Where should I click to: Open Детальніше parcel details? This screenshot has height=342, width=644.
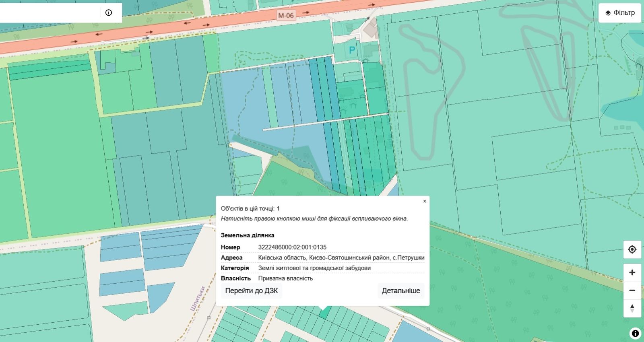[x=401, y=290]
